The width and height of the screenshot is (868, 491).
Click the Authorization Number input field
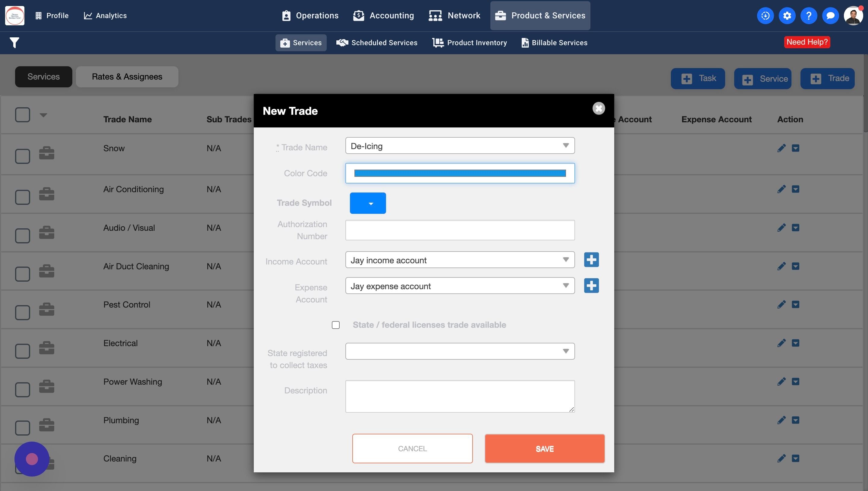click(x=460, y=230)
